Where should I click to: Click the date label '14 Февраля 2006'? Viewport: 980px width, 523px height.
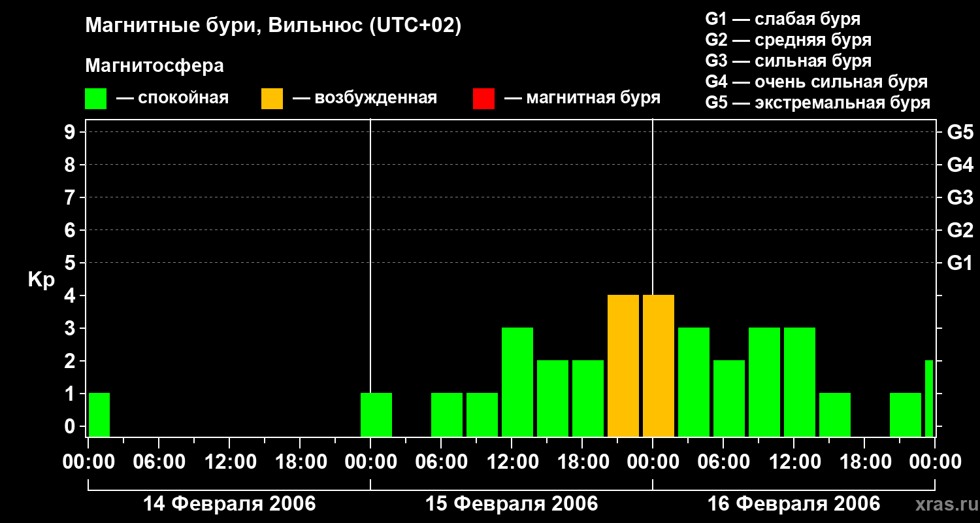(x=229, y=504)
